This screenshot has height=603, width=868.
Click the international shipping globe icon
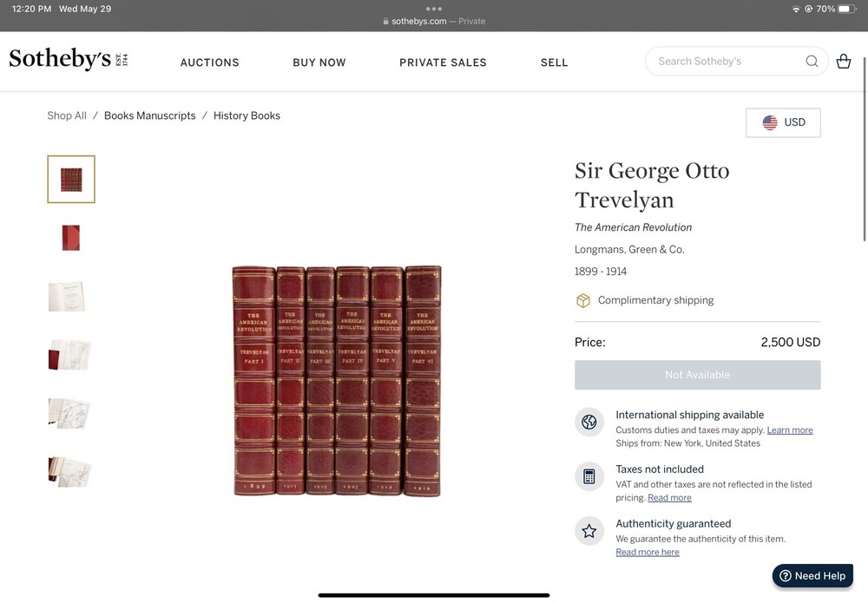(x=589, y=423)
